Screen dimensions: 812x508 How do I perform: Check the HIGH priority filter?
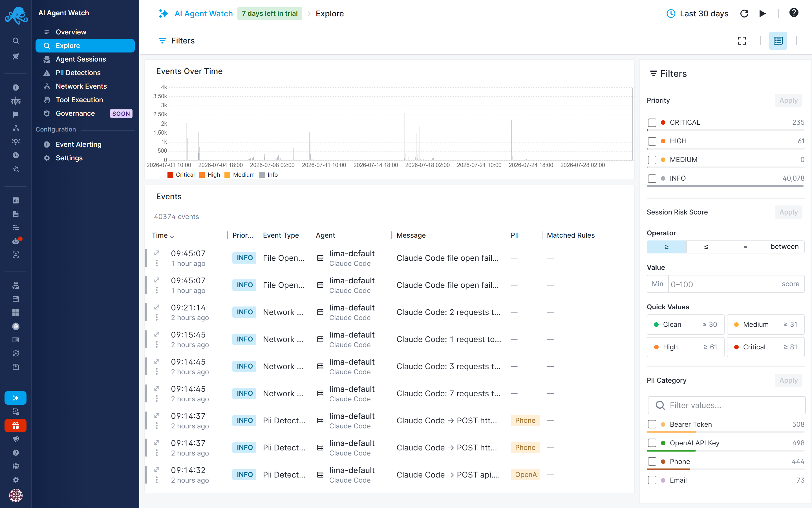[x=652, y=141]
